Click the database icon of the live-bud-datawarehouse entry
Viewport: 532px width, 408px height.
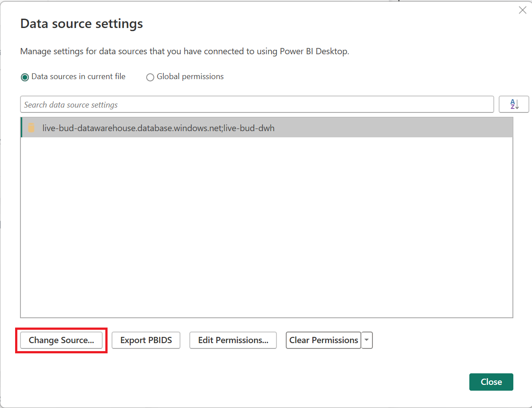(31, 128)
